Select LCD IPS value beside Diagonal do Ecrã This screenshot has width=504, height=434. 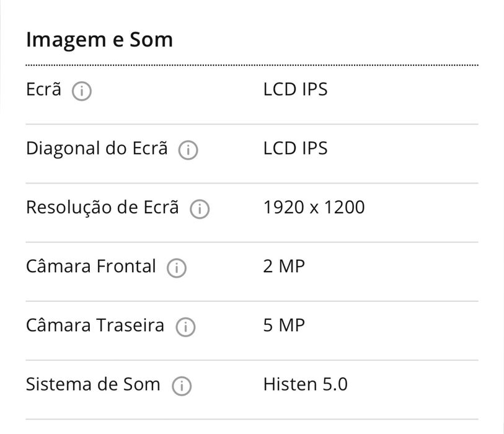point(295,148)
